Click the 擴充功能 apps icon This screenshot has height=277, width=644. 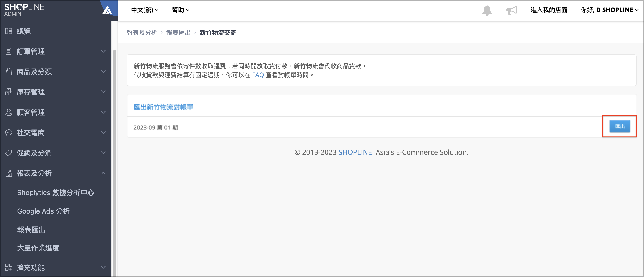tap(9, 267)
